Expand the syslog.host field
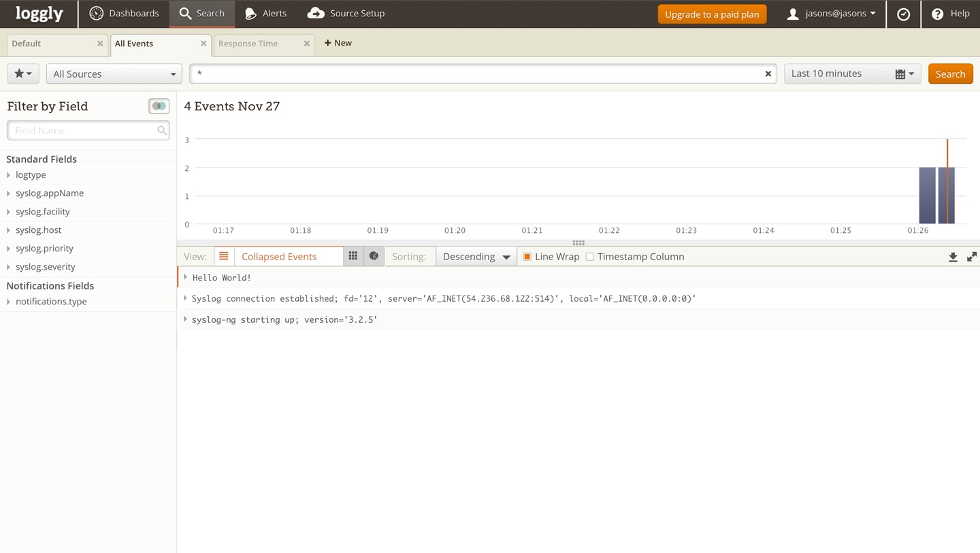 coord(38,230)
